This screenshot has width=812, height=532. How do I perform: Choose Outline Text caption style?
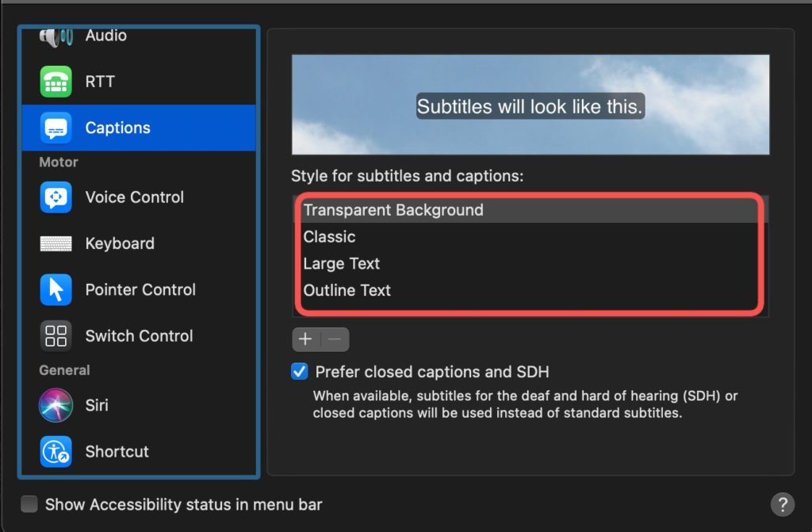click(530, 291)
